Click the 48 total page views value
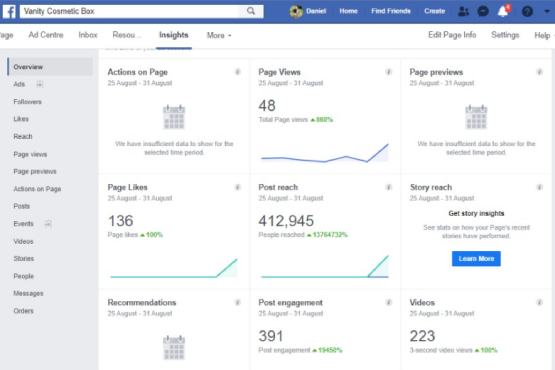Screen dimensions: 555x370 (267, 106)
